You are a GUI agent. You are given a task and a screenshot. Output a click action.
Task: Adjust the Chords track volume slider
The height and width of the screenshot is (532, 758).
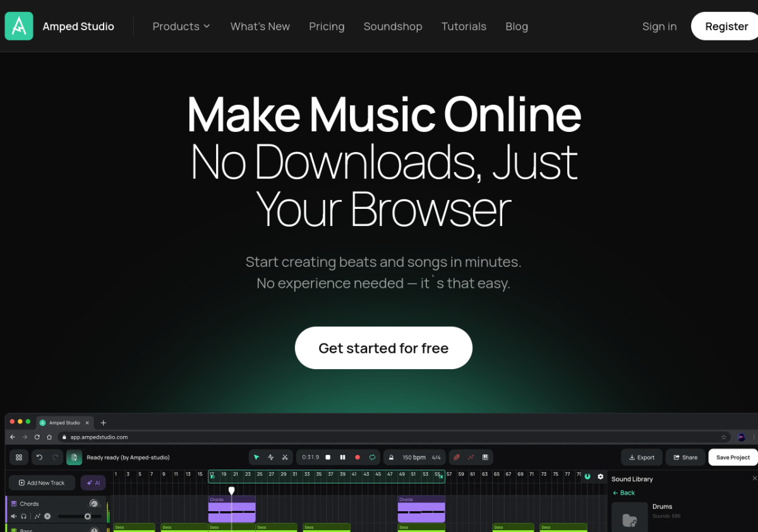80,516
